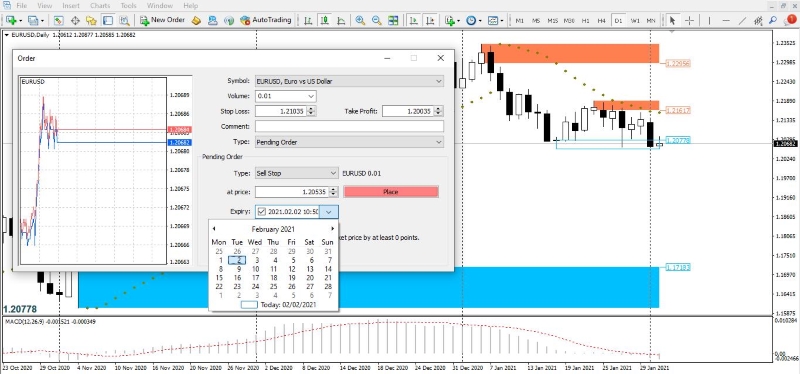Open the Help menu
Image resolution: width=800 pixels, height=374 pixels.
[190, 6]
